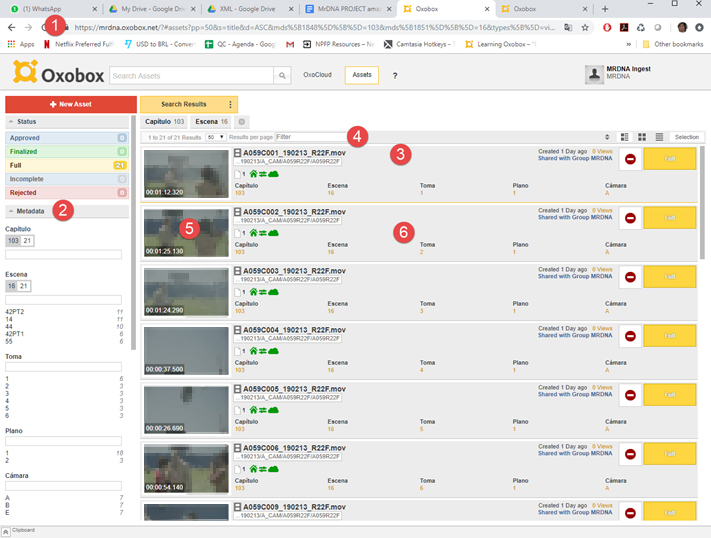Click the left sidebar vertical scrollbar
Viewport: 711px width, 538px height.
pos(133,233)
